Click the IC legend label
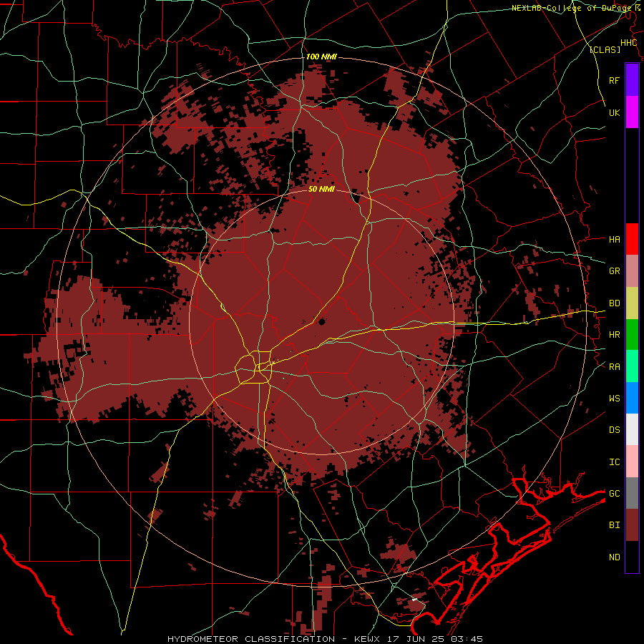The image size is (644, 644). tap(615, 462)
